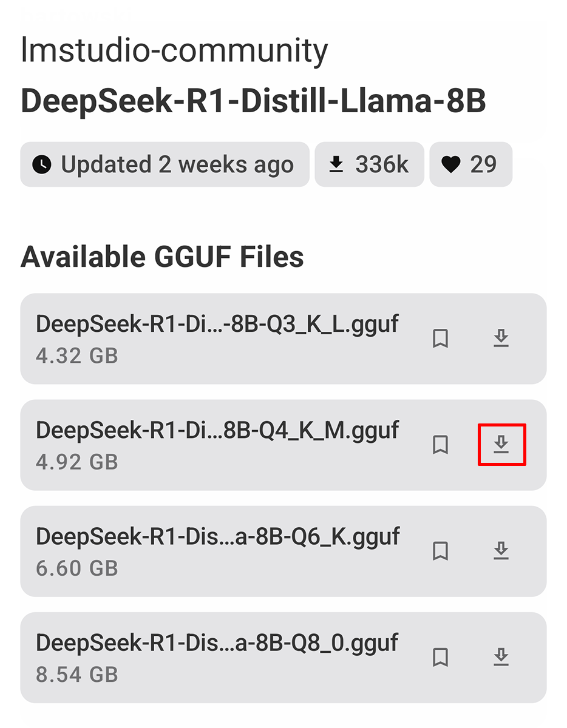Download the Q6_K GGUF file
567x728 pixels.
[x=501, y=551]
